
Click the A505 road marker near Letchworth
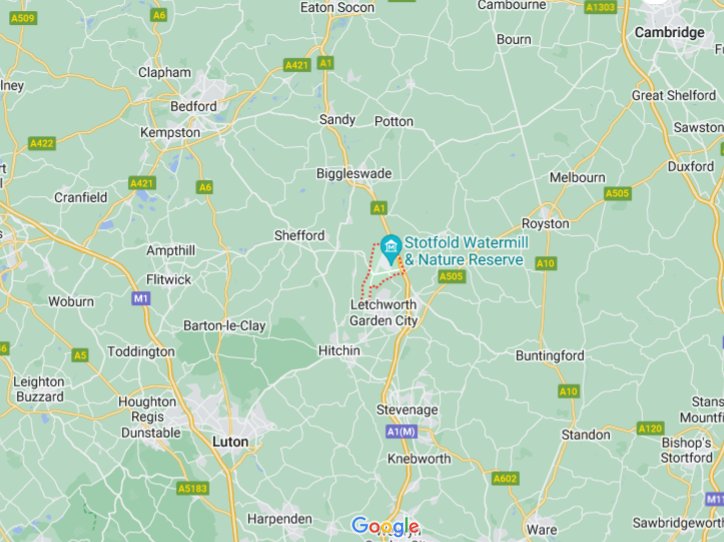452,276
